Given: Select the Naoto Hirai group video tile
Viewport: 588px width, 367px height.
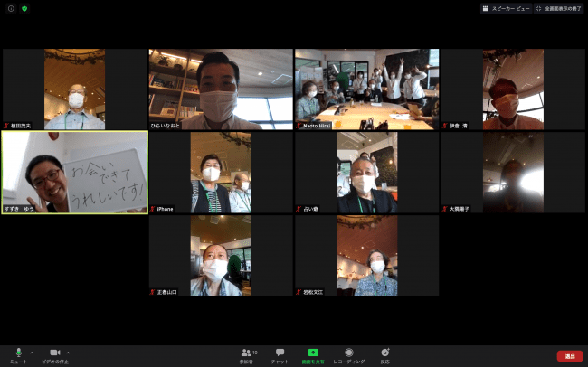Looking at the screenshot, I should [366, 89].
